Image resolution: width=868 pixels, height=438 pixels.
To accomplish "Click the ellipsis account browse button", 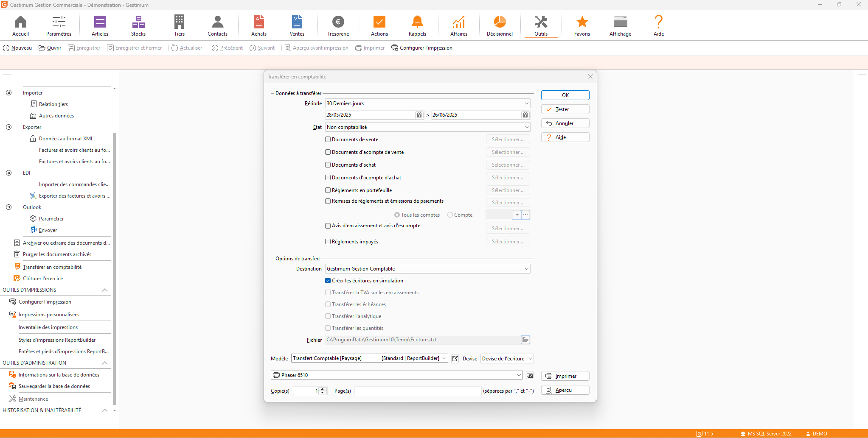I will tap(525, 215).
